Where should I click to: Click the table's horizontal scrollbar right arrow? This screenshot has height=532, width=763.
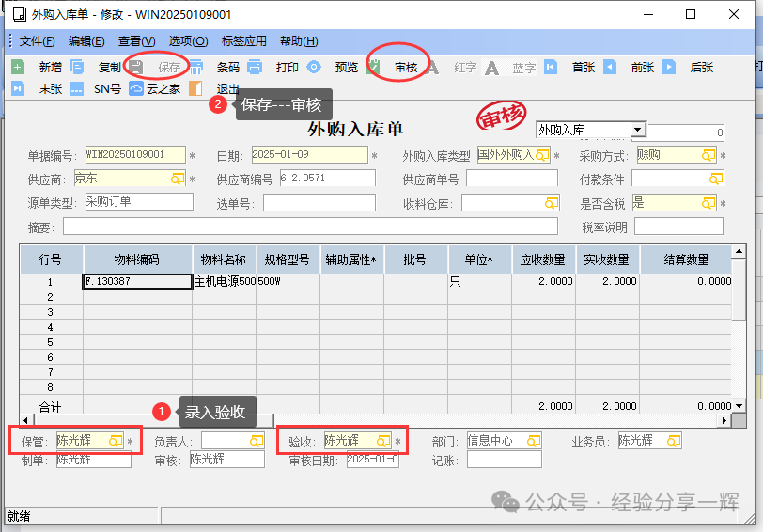(724, 420)
